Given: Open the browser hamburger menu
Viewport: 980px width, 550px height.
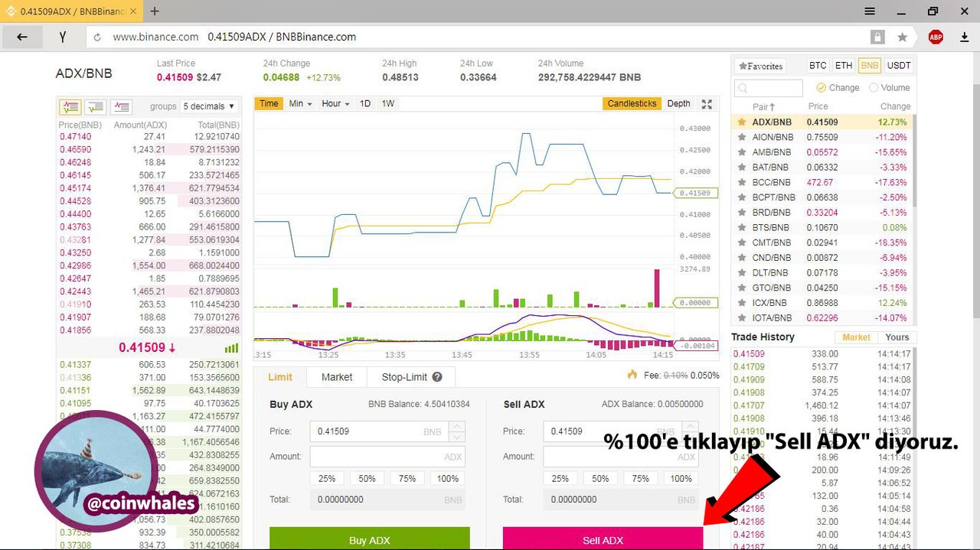Looking at the screenshot, I should pos(870,11).
